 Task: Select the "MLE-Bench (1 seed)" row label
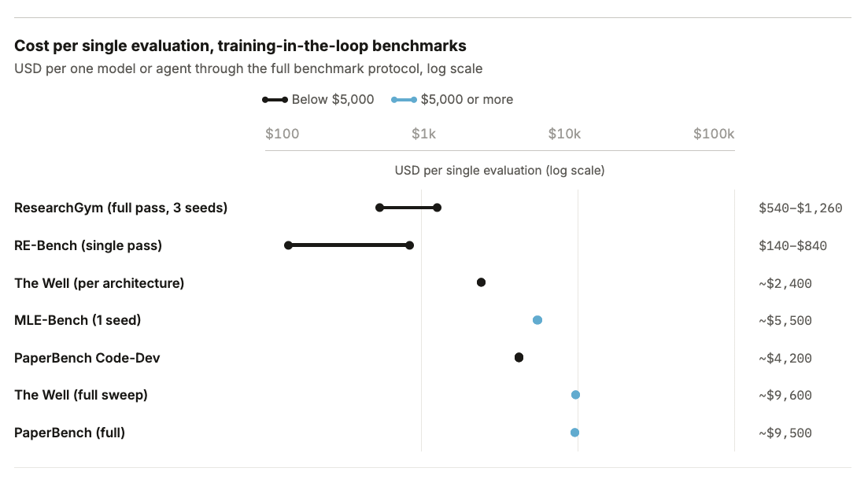click(x=78, y=320)
